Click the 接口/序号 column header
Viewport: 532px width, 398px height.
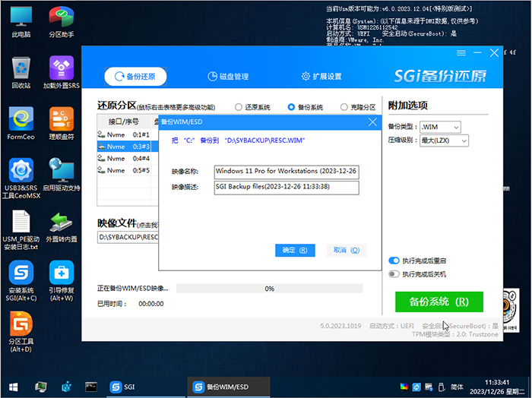123,122
